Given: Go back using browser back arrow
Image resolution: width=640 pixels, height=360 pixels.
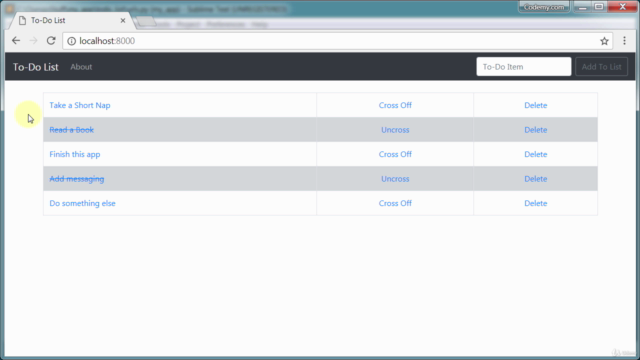Looking at the screenshot, I should coord(16,41).
